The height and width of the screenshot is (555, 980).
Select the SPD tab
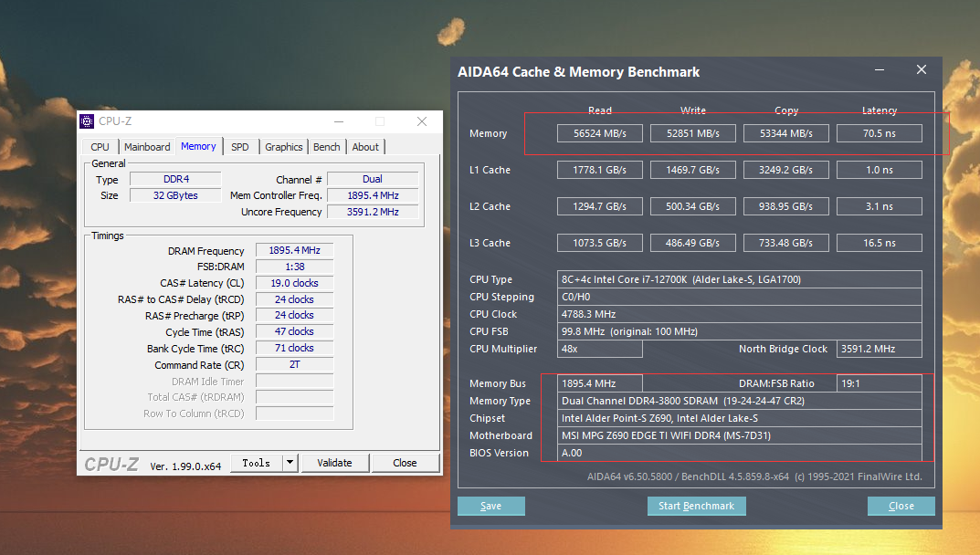point(239,147)
